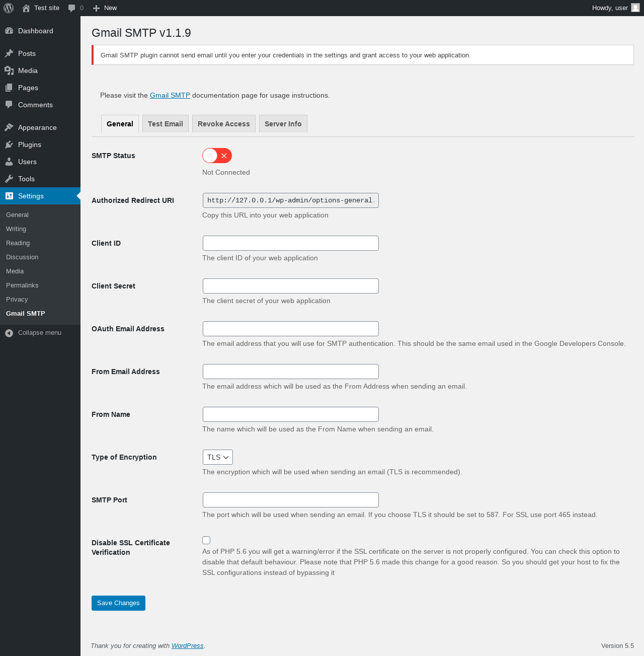Focus the OAuth Email Address field
The image size is (644, 656).
tap(291, 329)
